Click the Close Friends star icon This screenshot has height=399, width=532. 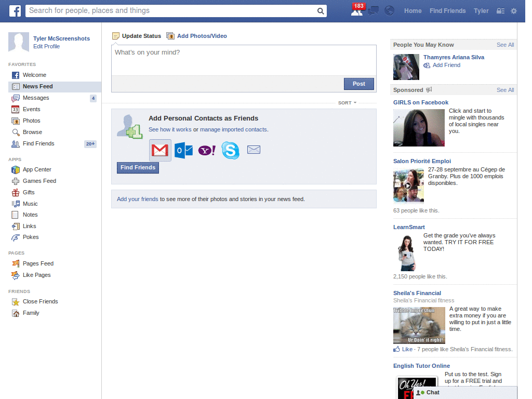point(16,302)
